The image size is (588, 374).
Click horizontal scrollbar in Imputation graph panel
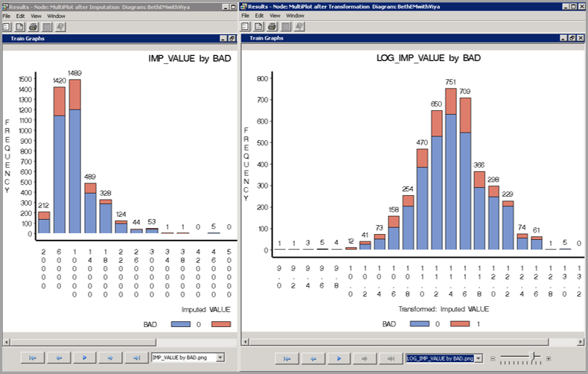[x=83, y=342]
